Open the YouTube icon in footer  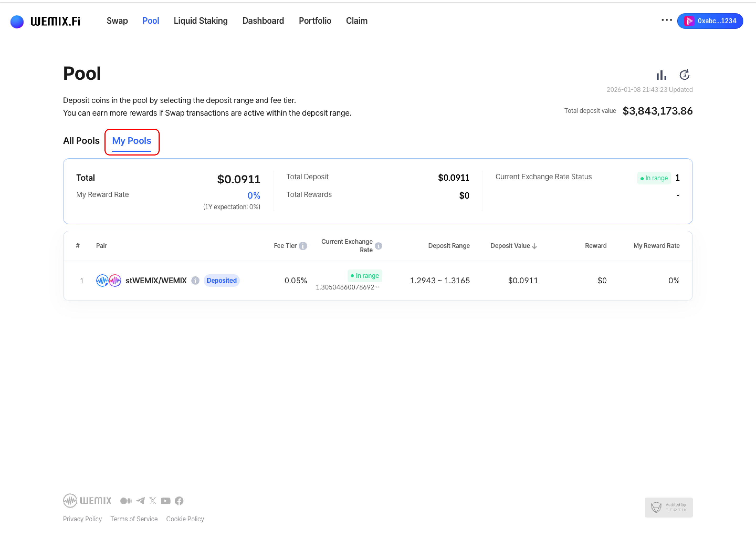pyautogui.click(x=165, y=500)
